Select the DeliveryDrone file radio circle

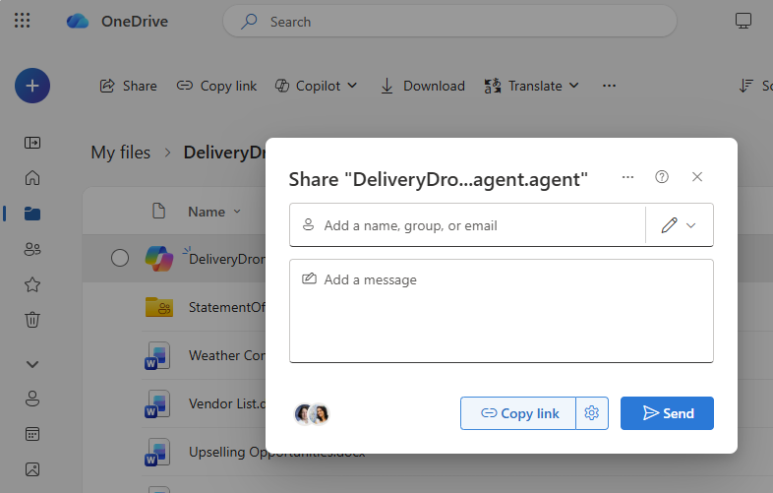pyautogui.click(x=120, y=259)
